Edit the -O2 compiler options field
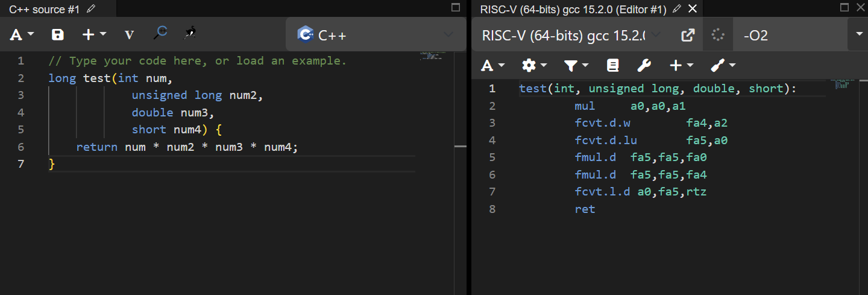The width and height of the screenshot is (868, 295). click(790, 35)
